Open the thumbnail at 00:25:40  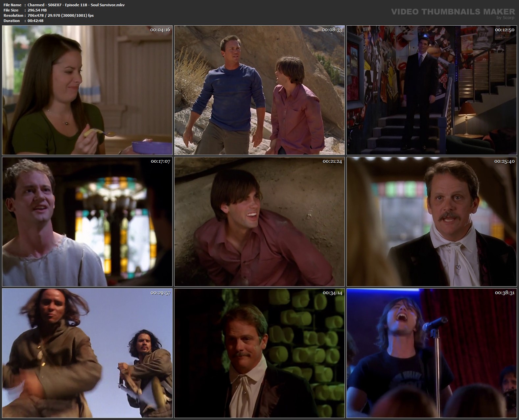[432, 222]
